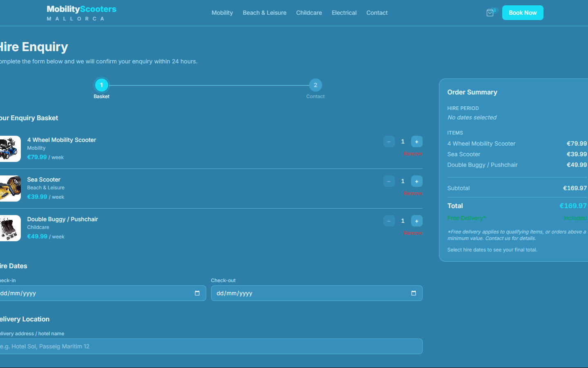This screenshot has width=588, height=368.
Task: Click 'Select hire dates to see your final total'
Action: (492, 250)
